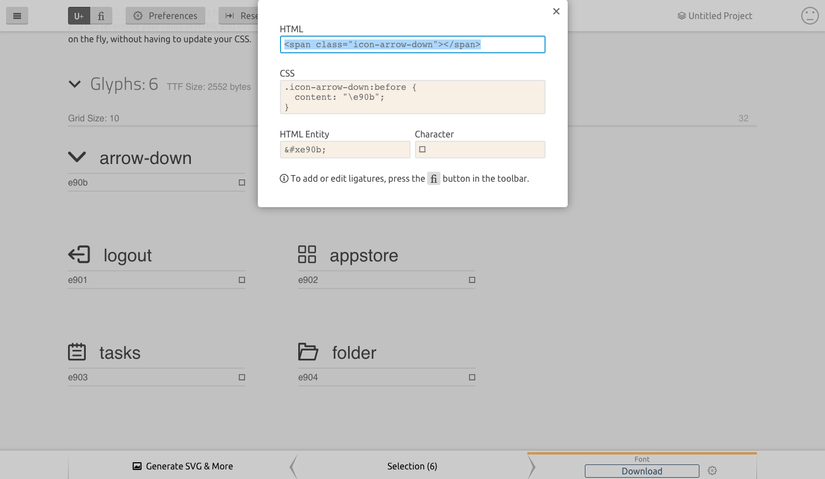Viewport: 825px width, 479px height.
Task: Collapse the Glyphs section chevron
Action: point(75,85)
